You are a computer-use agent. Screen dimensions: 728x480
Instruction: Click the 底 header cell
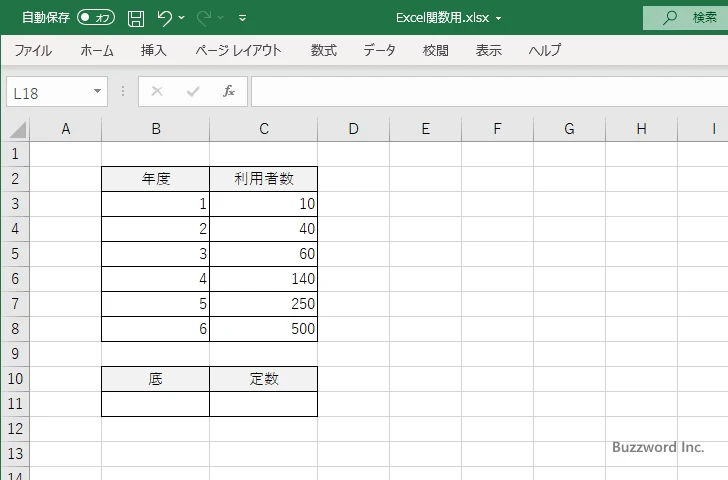[x=156, y=379]
